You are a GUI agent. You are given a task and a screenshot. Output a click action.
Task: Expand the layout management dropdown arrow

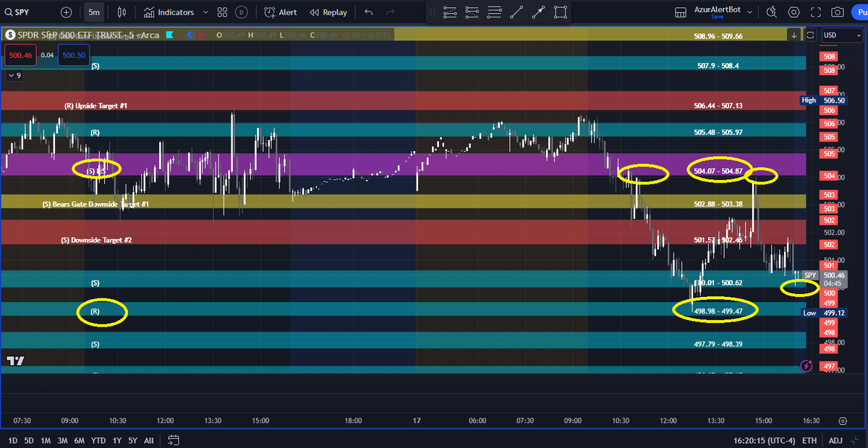click(x=751, y=12)
